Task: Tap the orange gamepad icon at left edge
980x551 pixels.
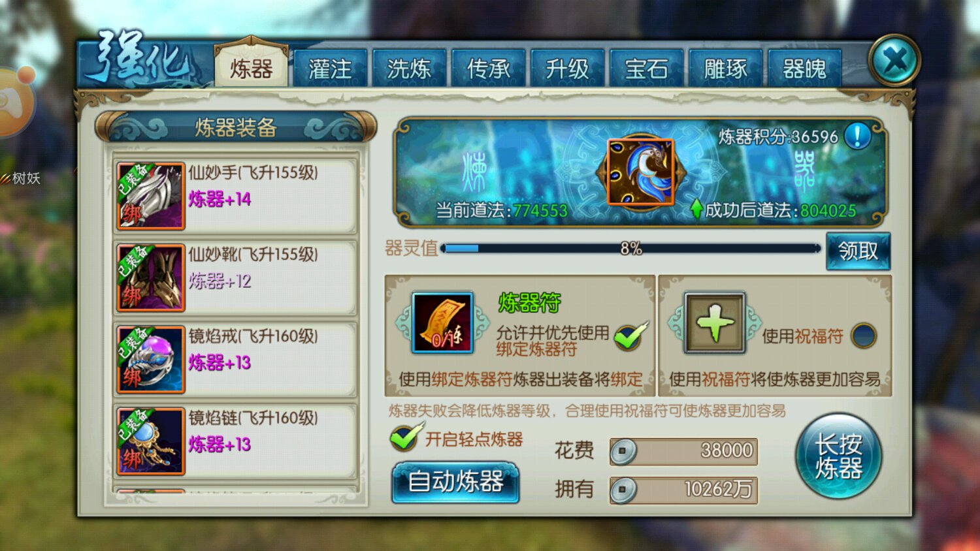Action: pos(14,102)
